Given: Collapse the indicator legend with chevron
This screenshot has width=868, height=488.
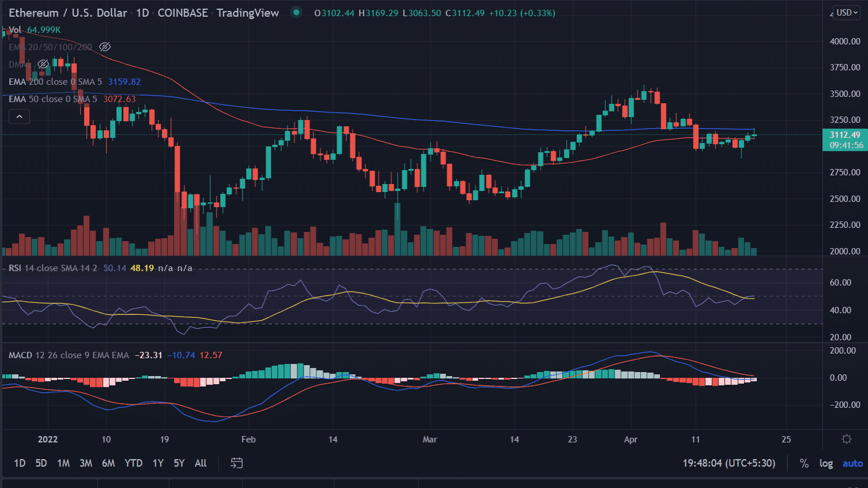Looking at the screenshot, I should click(19, 117).
